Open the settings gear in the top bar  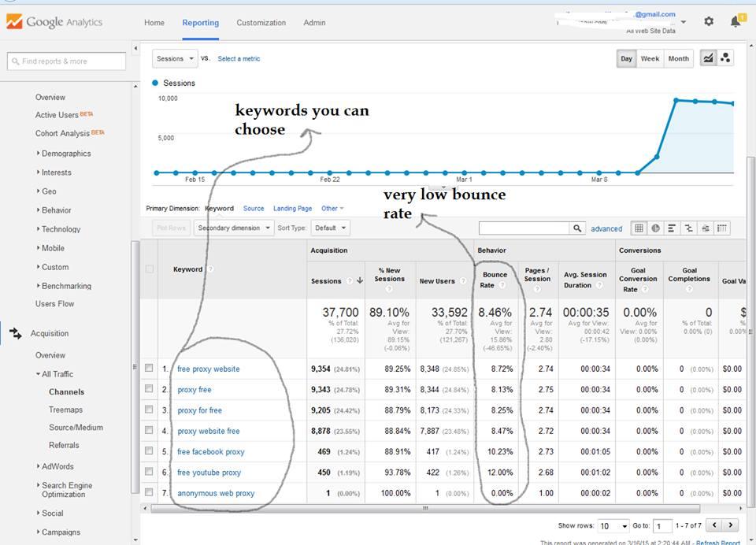click(708, 22)
